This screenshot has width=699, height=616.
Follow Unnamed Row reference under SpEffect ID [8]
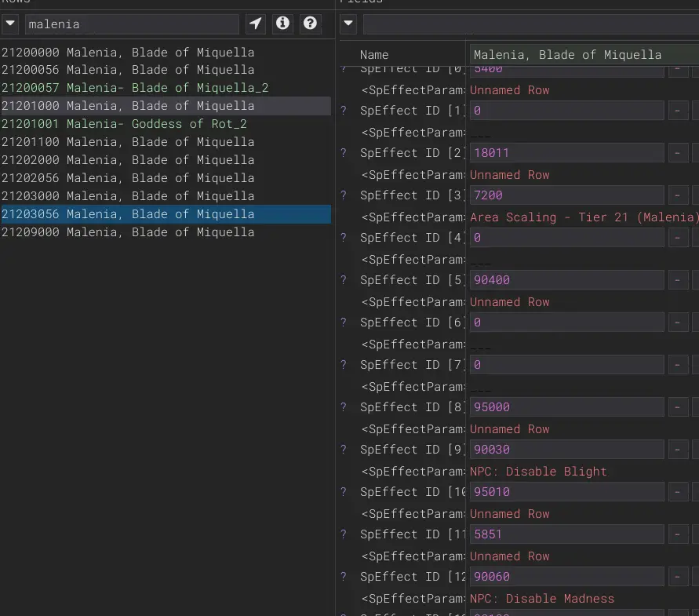(x=509, y=429)
